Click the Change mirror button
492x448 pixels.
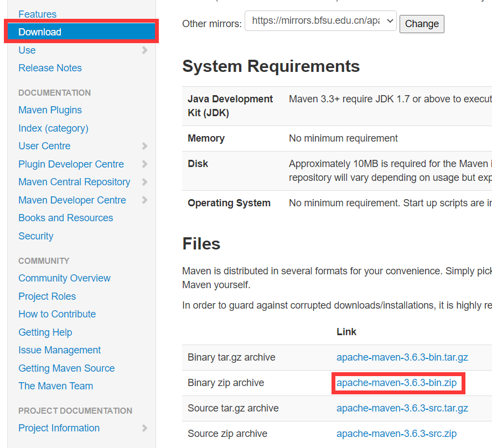point(422,24)
